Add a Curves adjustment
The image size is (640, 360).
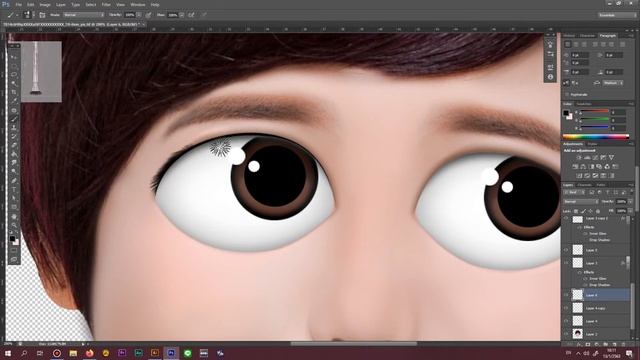(x=596, y=158)
